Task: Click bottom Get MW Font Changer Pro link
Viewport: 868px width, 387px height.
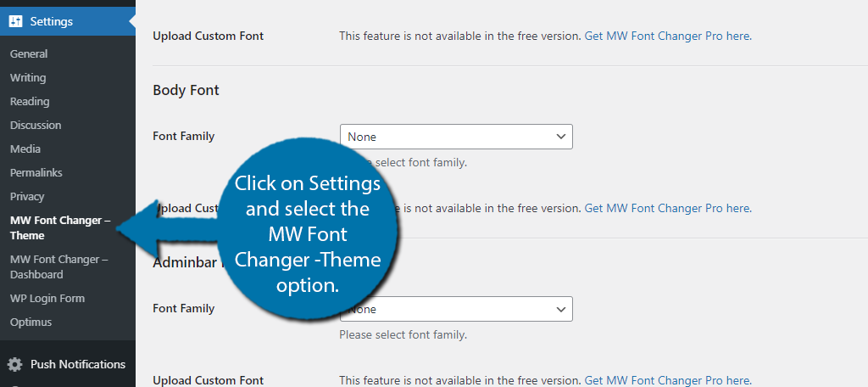Action: [x=668, y=380]
